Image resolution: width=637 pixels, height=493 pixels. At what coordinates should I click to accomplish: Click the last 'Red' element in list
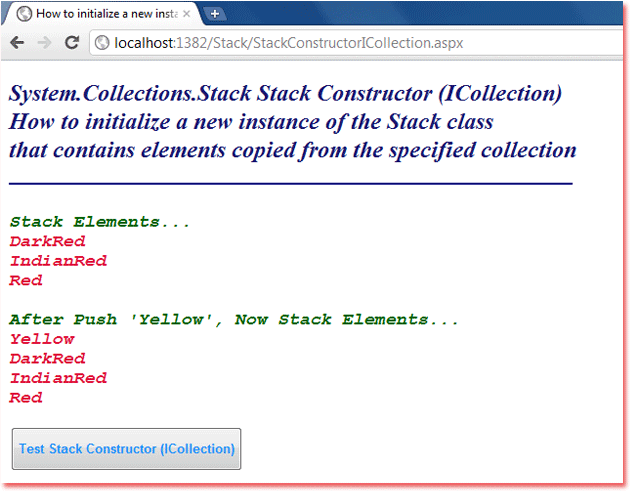pos(26,398)
